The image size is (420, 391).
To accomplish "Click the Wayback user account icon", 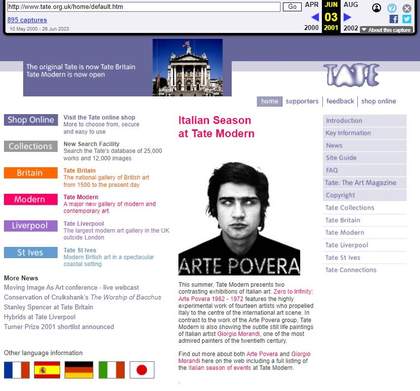I will tap(377, 8).
